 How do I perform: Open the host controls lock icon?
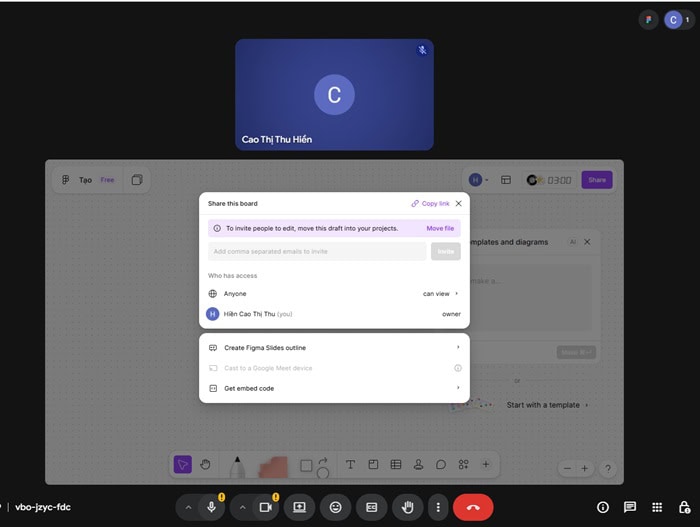point(684,507)
